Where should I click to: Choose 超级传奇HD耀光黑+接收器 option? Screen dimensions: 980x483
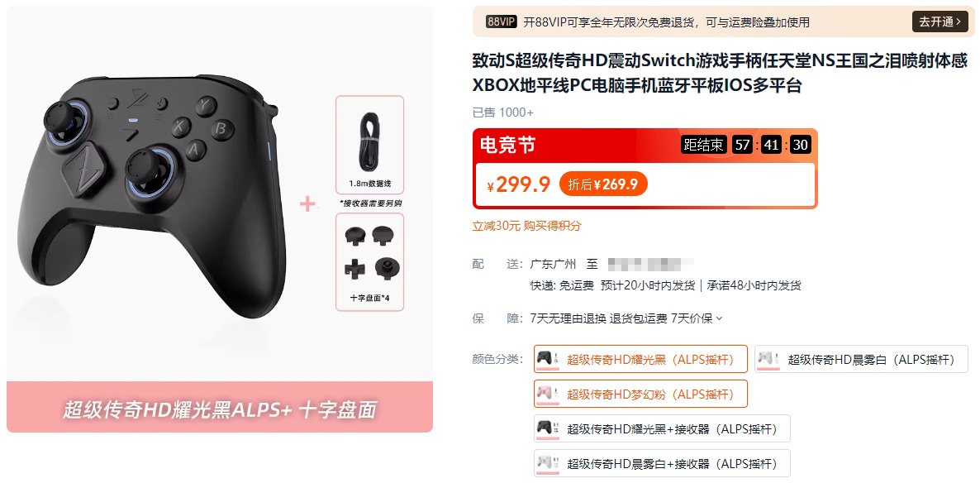[662, 428]
